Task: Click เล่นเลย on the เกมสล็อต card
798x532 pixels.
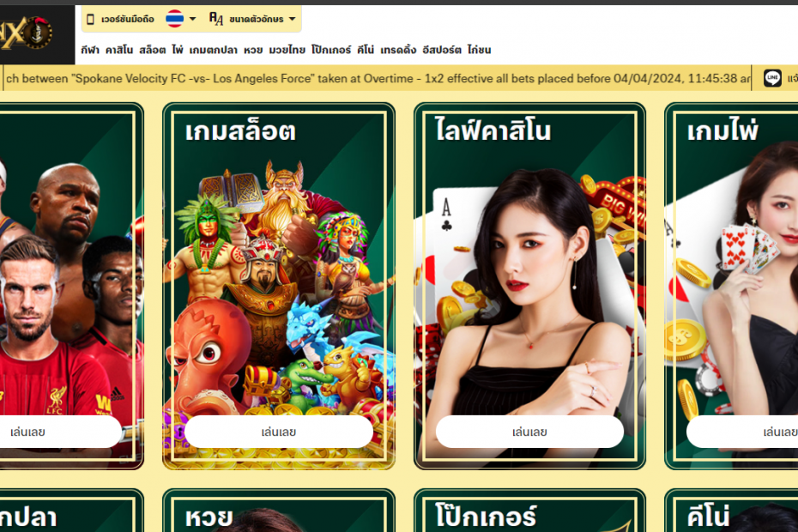Action: pyautogui.click(x=278, y=432)
